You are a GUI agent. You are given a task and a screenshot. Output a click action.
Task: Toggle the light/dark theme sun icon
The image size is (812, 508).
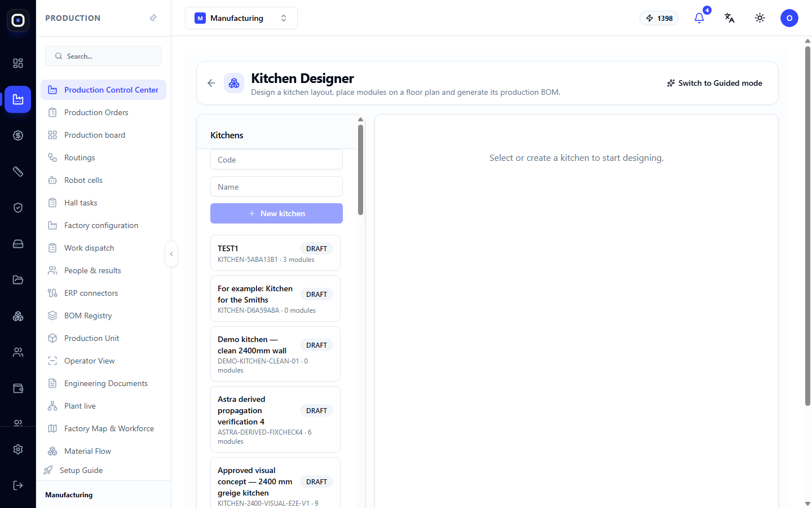(x=760, y=18)
